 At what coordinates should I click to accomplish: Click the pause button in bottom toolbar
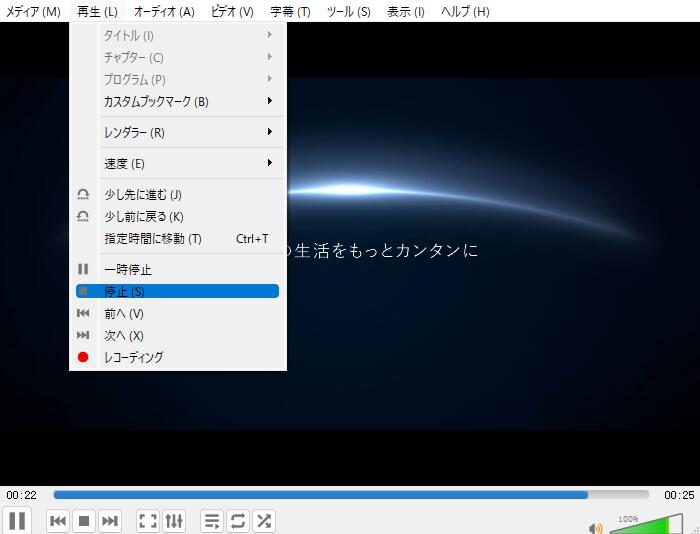click(17, 521)
